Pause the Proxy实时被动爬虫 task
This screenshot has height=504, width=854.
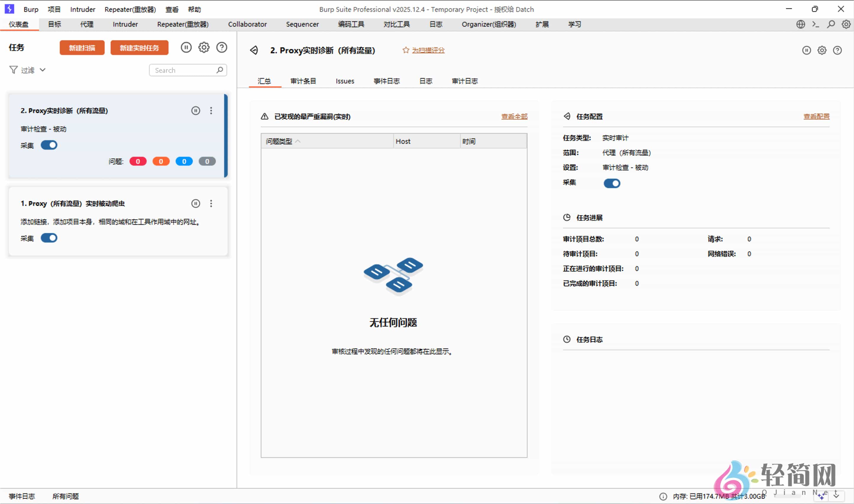coord(195,203)
